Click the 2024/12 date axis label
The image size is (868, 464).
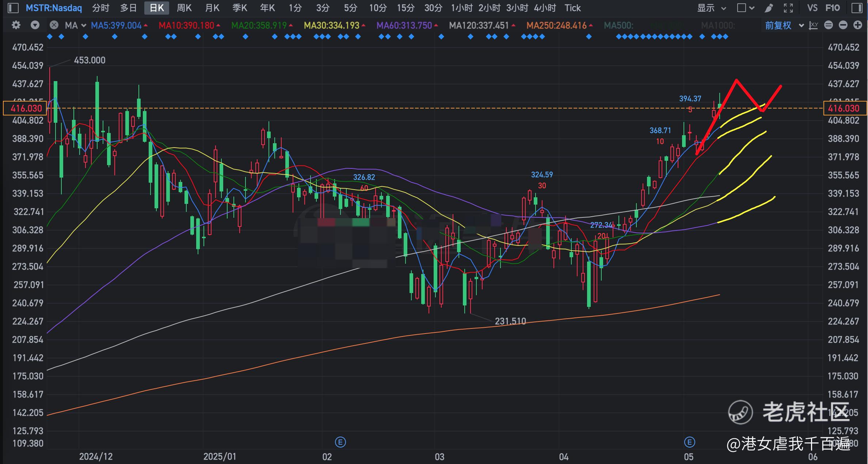pyautogui.click(x=96, y=457)
